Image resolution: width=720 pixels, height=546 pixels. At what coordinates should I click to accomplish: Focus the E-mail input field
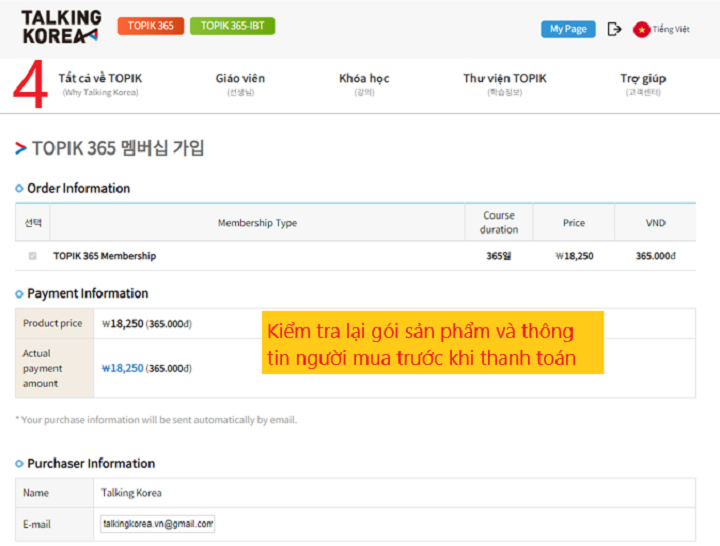(158, 524)
